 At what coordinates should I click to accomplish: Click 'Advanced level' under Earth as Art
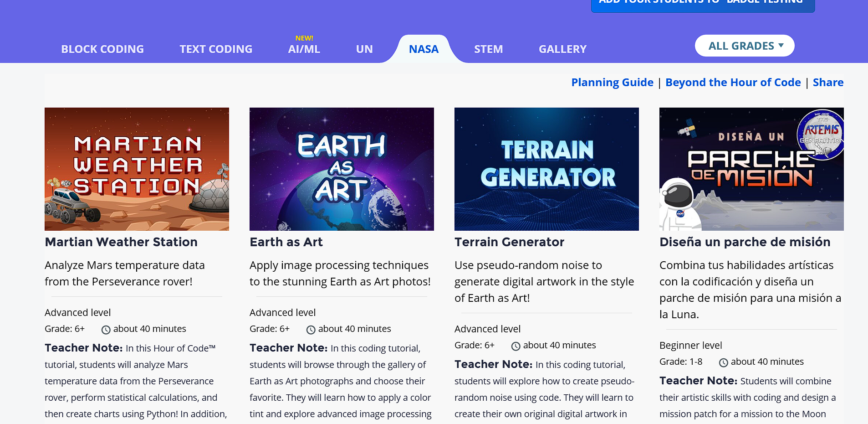[282, 312]
